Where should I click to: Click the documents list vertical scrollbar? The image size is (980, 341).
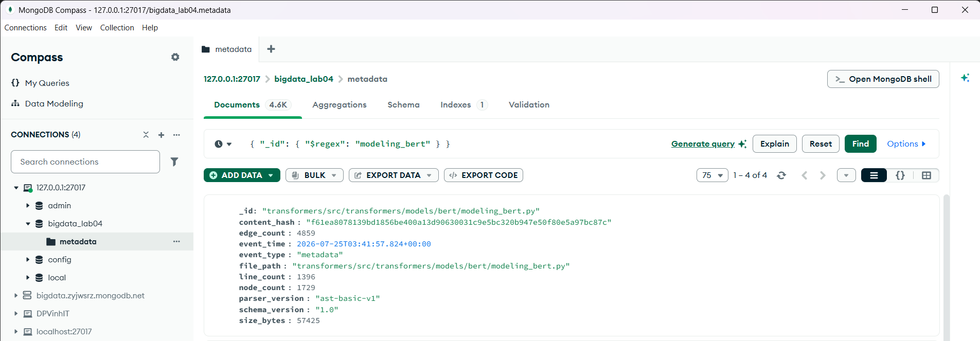(947, 267)
